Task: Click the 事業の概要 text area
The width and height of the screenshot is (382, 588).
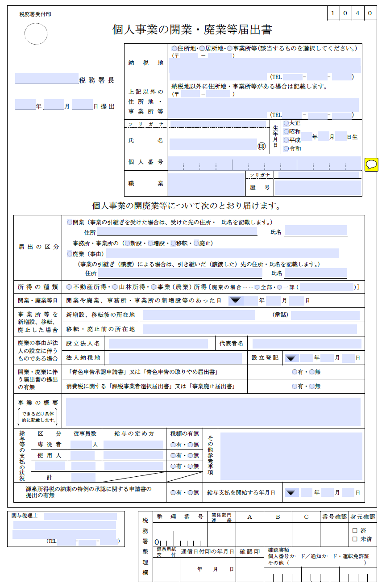Action: 213,412
